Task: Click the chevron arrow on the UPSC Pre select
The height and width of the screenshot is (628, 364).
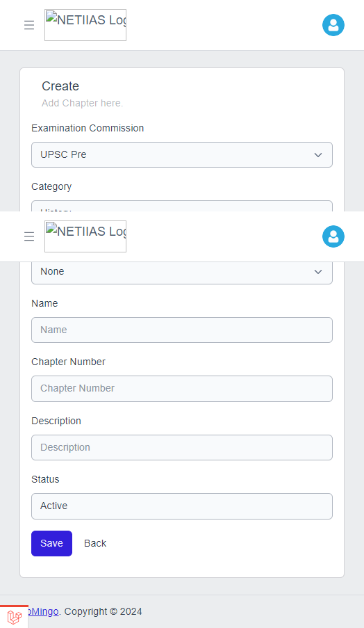Action: (x=318, y=155)
